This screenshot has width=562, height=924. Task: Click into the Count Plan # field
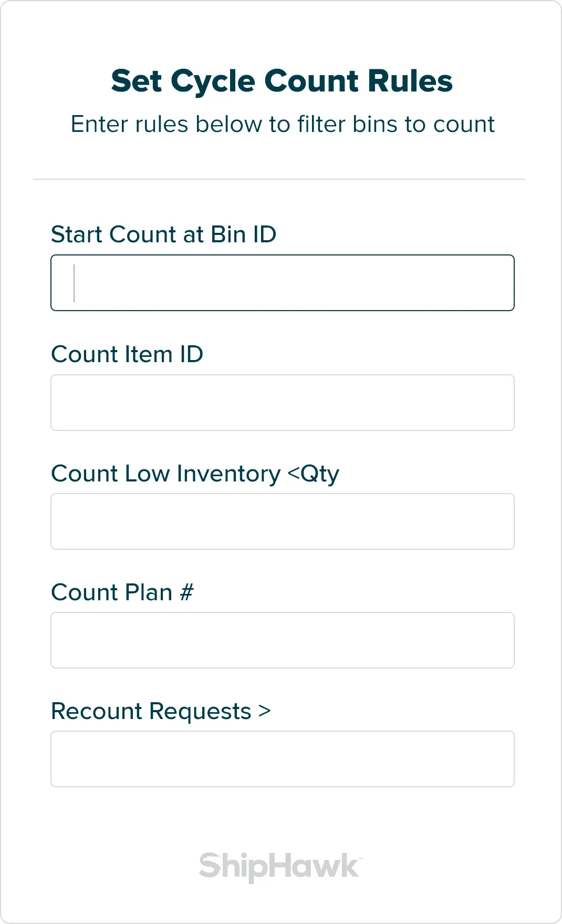pyautogui.click(x=282, y=640)
